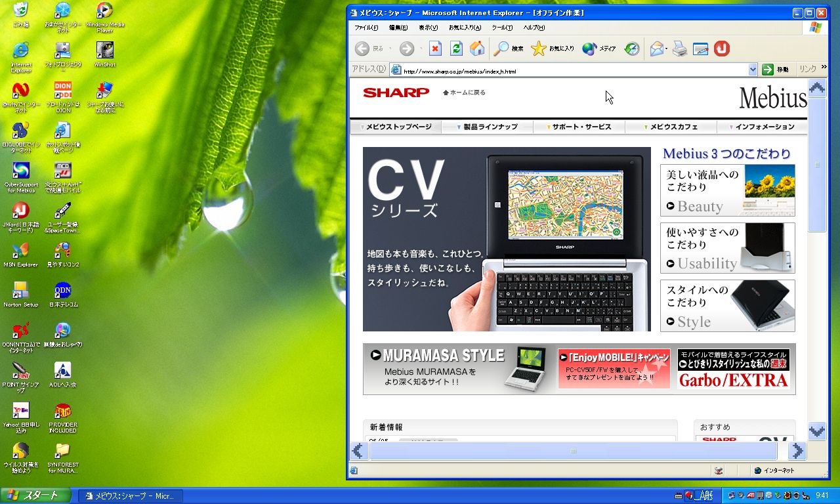
Task: Click the Refresh page icon
Action: point(456,49)
